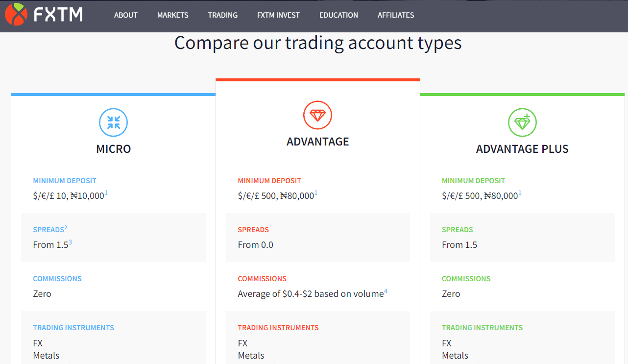Image resolution: width=628 pixels, height=364 pixels.
Task: Click footnote 3 after From 1.5 spread
Action: tap(70, 241)
